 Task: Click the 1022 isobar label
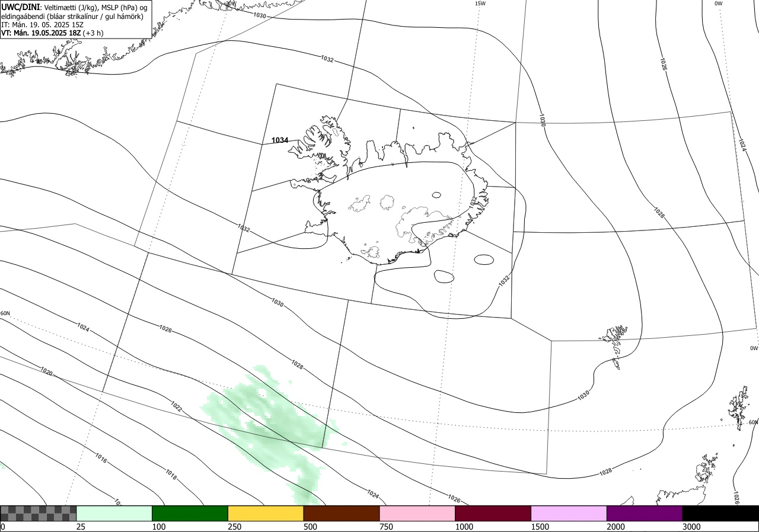coord(176,406)
